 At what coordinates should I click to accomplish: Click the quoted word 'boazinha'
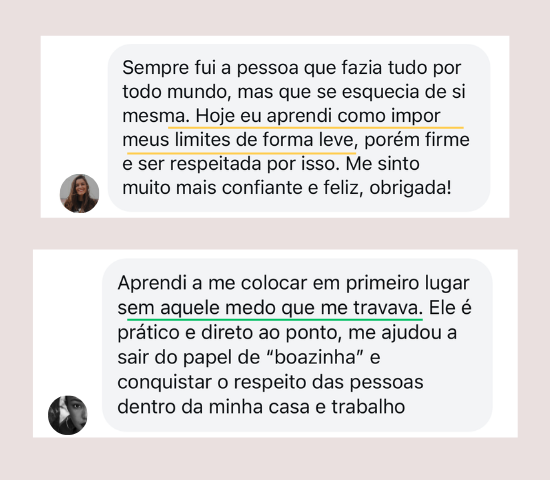click(315, 357)
